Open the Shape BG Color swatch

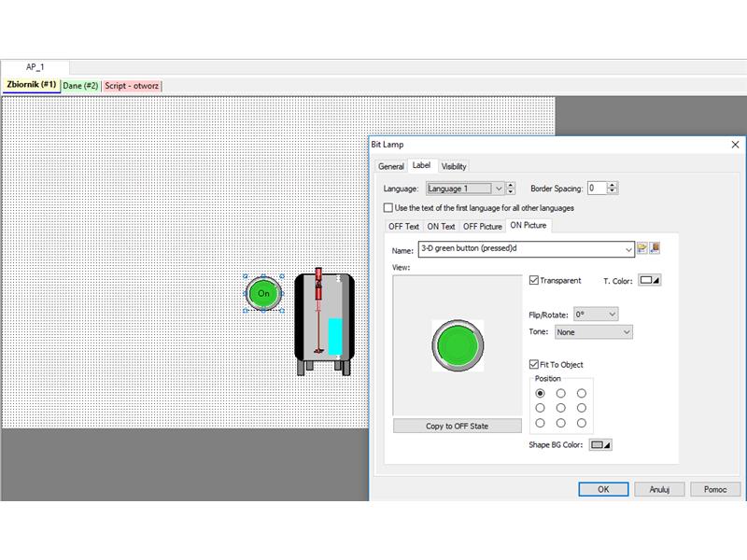[x=600, y=445]
